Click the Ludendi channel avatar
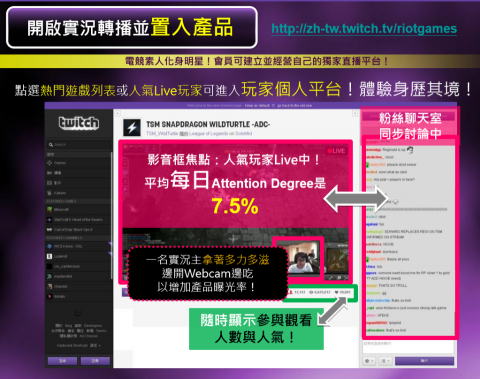Image resolution: width=480 pixels, height=379 pixels. click(x=50, y=256)
